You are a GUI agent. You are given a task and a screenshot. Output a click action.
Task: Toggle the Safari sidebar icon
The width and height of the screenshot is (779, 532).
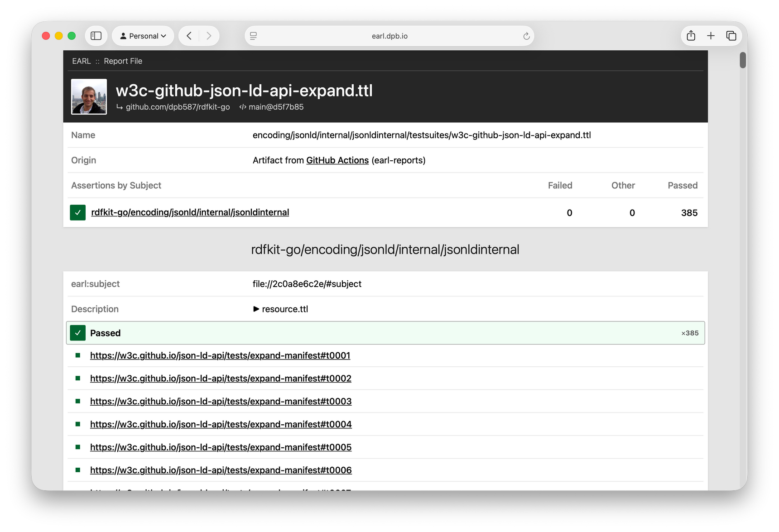[x=96, y=35]
